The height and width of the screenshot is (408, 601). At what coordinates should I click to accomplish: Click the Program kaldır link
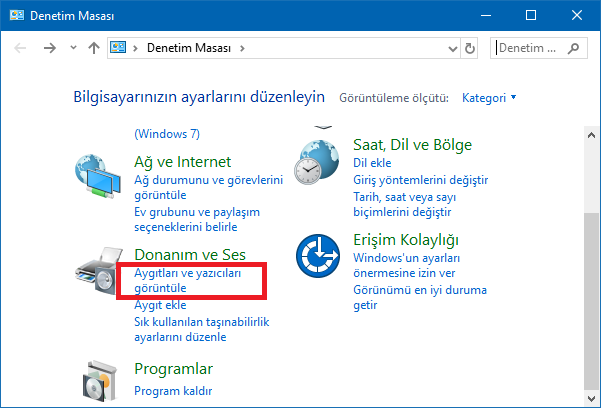pos(173,391)
